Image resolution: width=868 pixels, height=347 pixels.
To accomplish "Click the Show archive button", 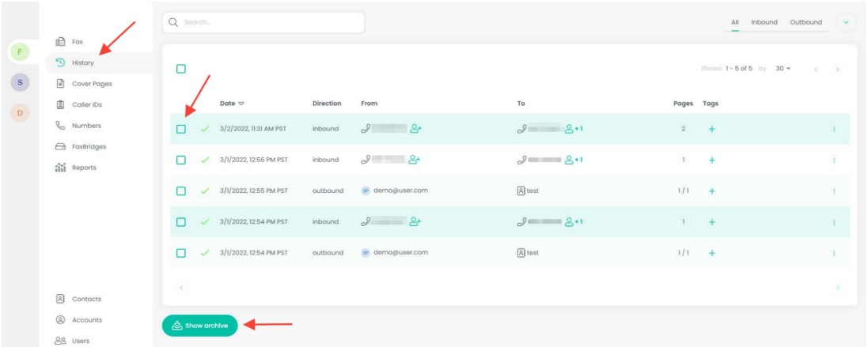I will [199, 325].
